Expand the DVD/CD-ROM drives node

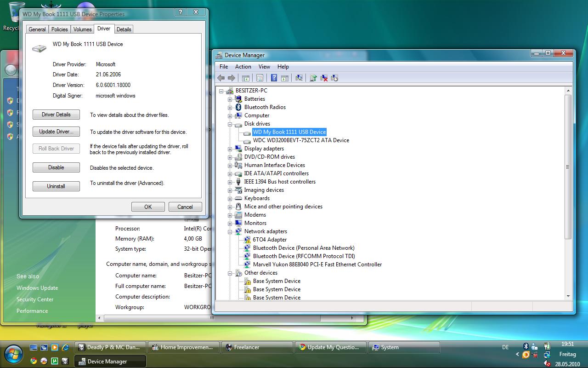(230, 157)
